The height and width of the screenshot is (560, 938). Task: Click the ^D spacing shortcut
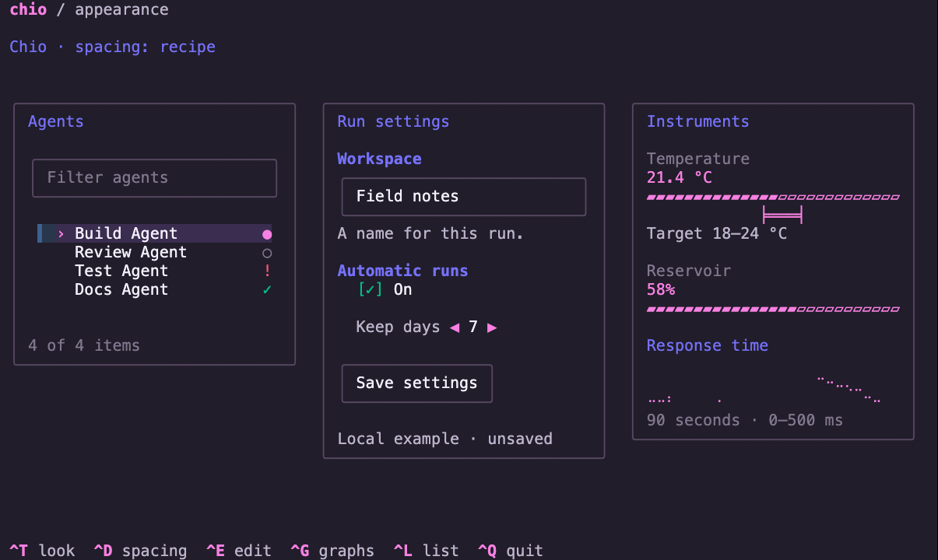[x=140, y=551]
